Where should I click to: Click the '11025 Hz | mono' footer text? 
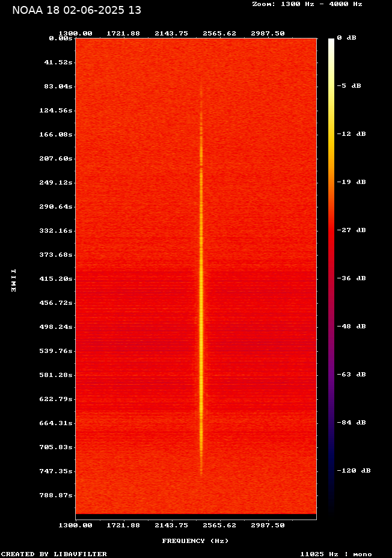pyautogui.click(x=336, y=554)
